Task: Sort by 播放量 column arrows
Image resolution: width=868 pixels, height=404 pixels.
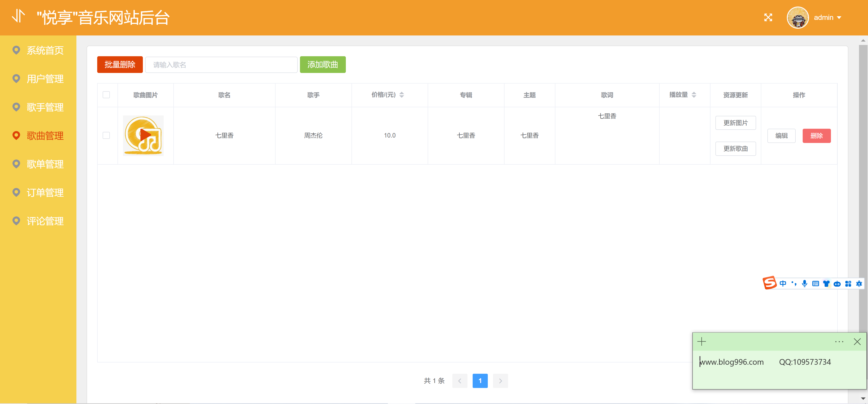Action: coord(694,95)
